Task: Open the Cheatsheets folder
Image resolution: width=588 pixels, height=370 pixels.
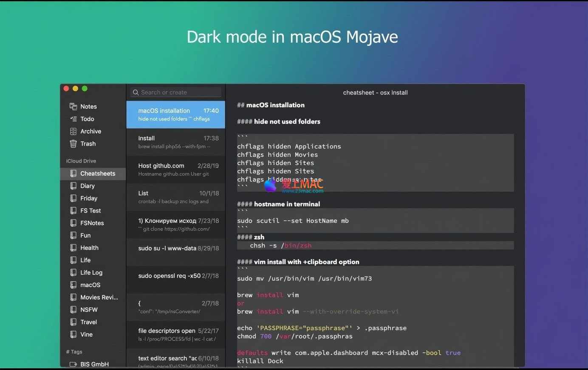Action: pos(97,174)
